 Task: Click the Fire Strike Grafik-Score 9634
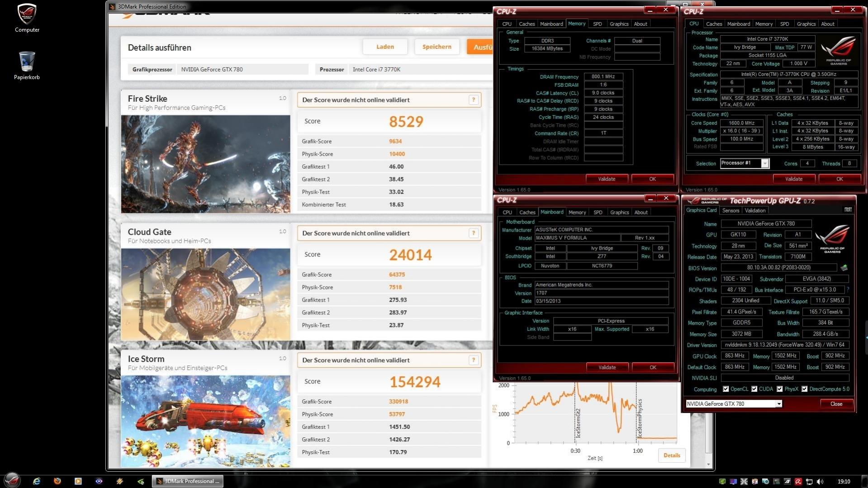[395, 141]
